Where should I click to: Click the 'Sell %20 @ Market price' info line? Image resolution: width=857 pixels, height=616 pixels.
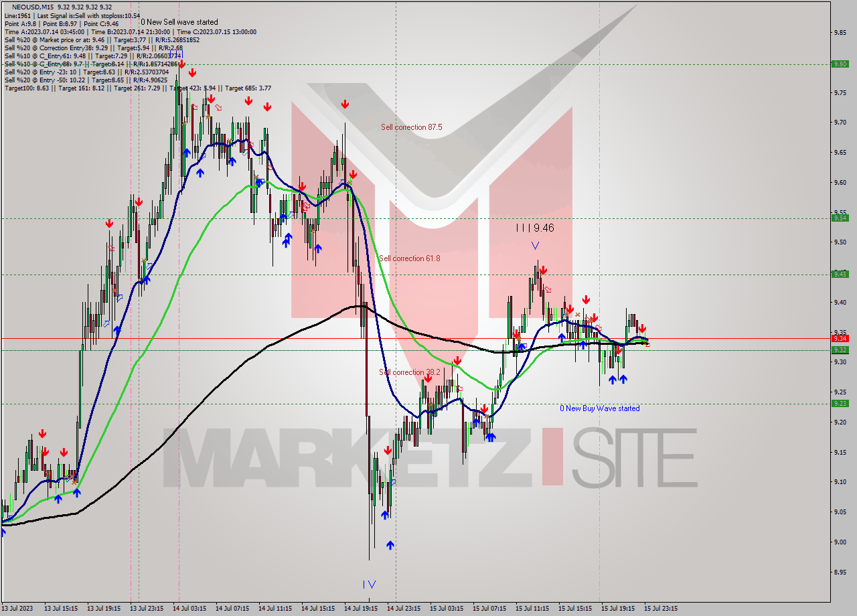(x=102, y=40)
